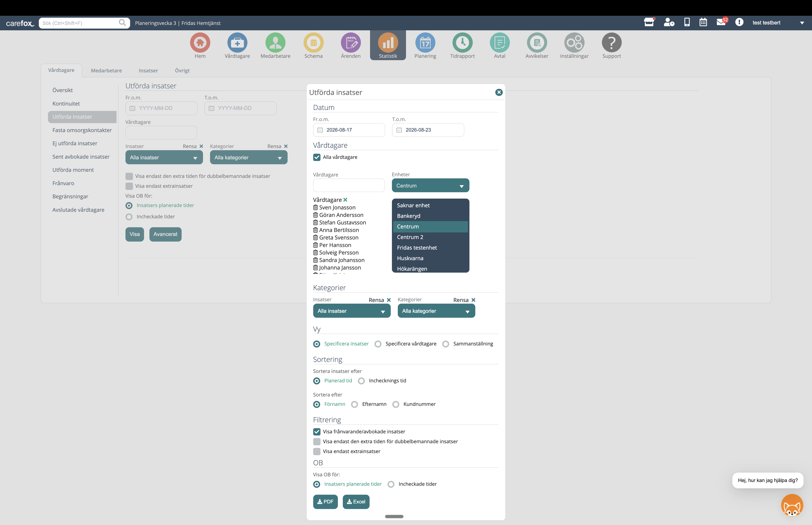Download report as Excel
This screenshot has height=525, width=812.
(x=356, y=501)
